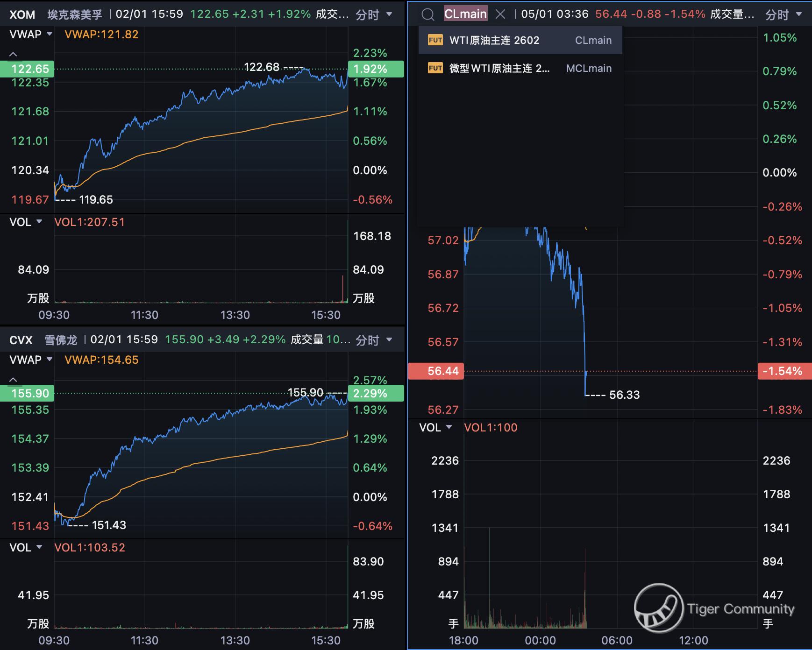Click the 13:30 time label on CVX axis

(x=235, y=641)
